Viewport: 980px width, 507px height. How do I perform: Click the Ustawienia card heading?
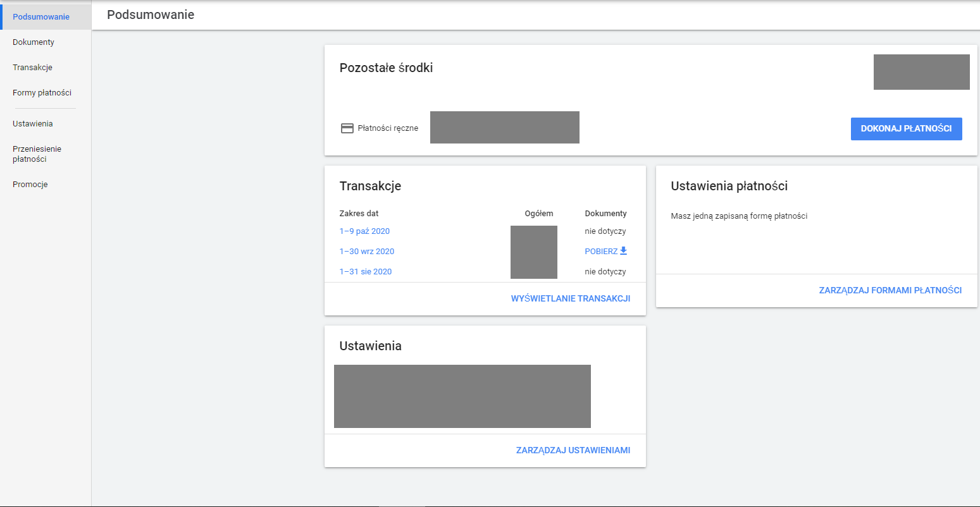pyautogui.click(x=371, y=346)
